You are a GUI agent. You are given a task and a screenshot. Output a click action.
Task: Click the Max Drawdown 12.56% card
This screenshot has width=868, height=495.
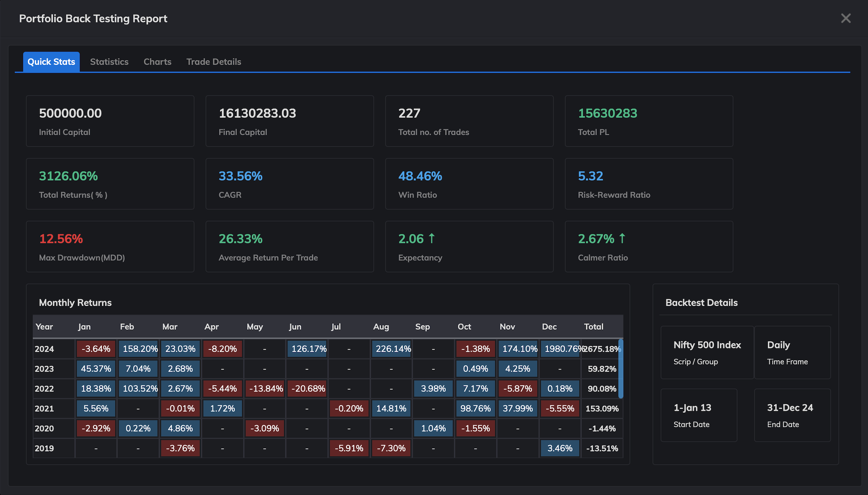pyautogui.click(x=110, y=246)
